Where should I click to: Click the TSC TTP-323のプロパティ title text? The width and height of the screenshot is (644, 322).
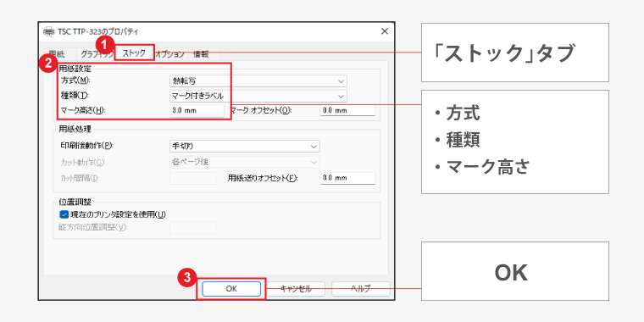tap(97, 31)
